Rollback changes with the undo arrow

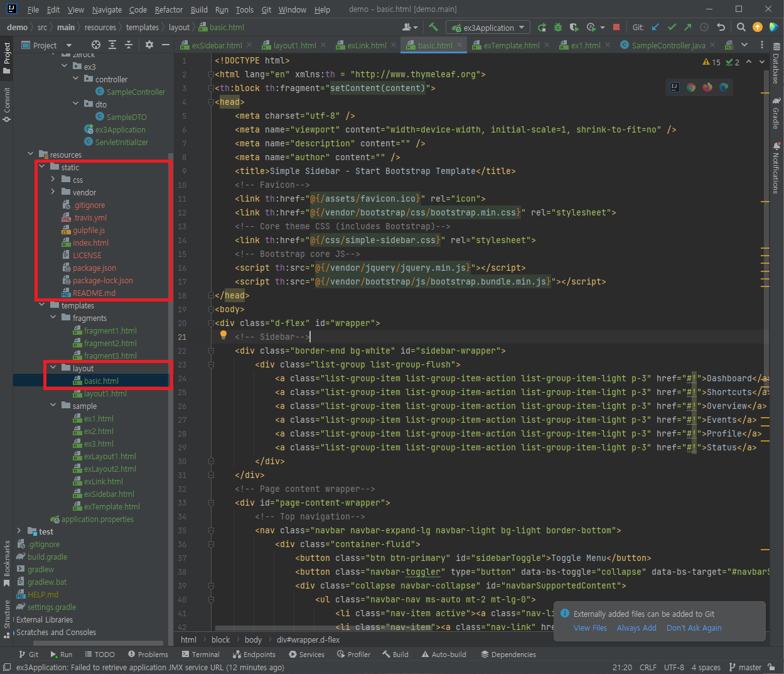(x=721, y=27)
